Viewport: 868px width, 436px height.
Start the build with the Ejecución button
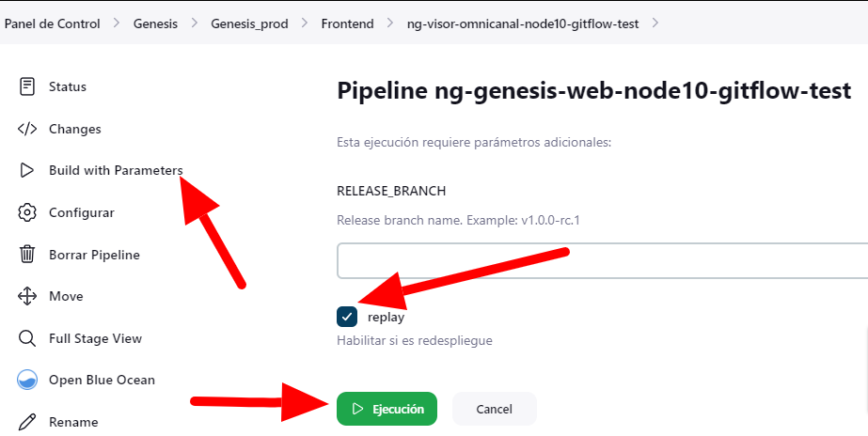coord(387,409)
